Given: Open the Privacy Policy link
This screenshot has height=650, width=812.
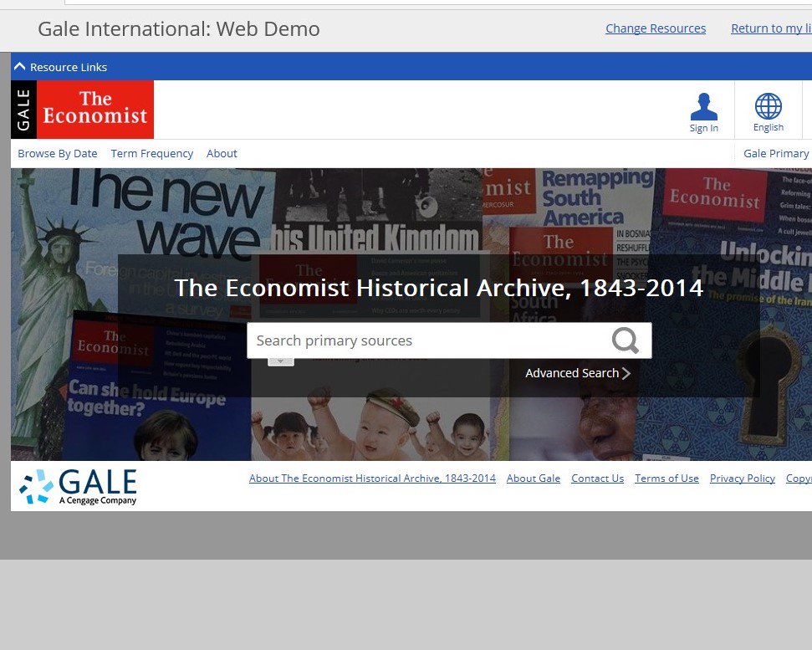Looking at the screenshot, I should [x=743, y=478].
